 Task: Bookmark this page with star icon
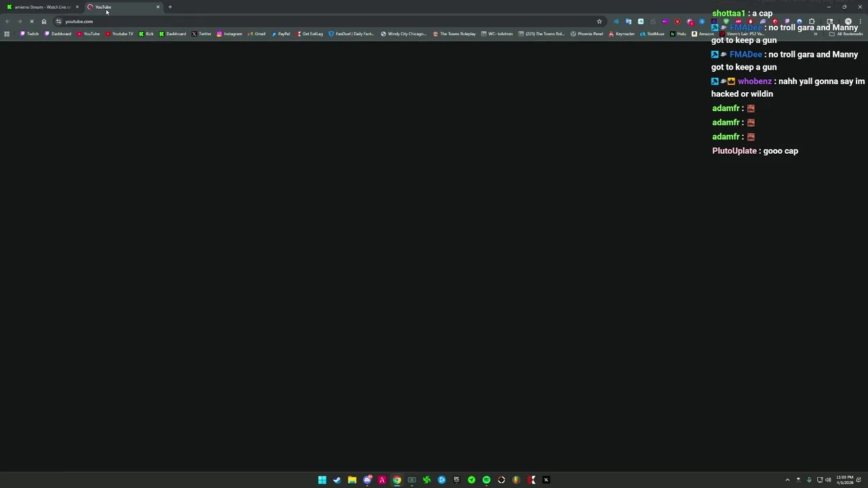(x=599, y=22)
